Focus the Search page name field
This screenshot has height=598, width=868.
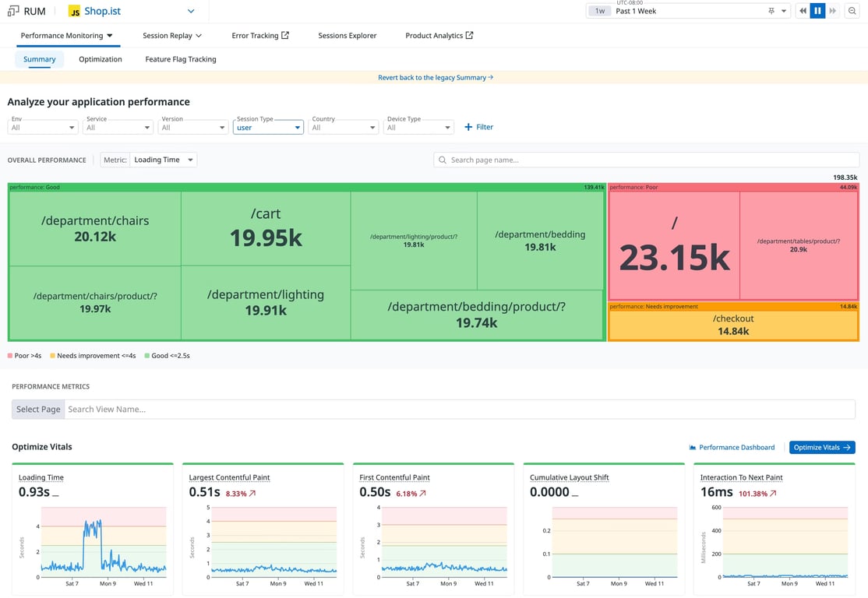[647, 160]
